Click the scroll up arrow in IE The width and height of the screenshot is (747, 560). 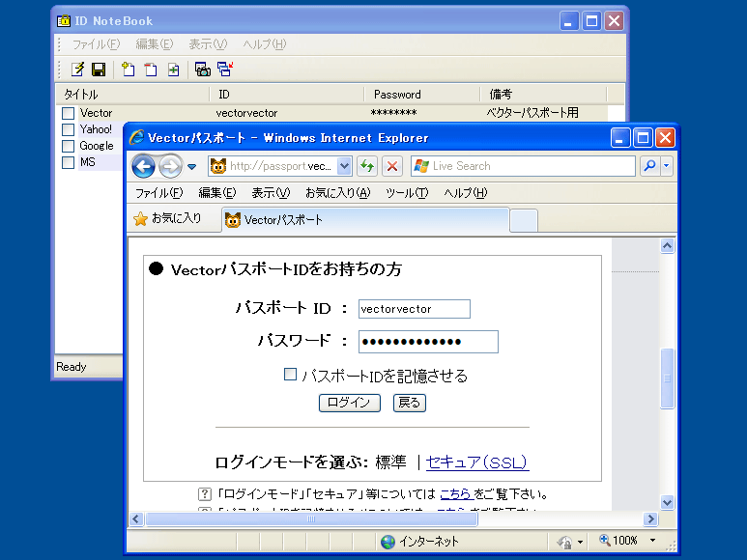coord(667,246)
